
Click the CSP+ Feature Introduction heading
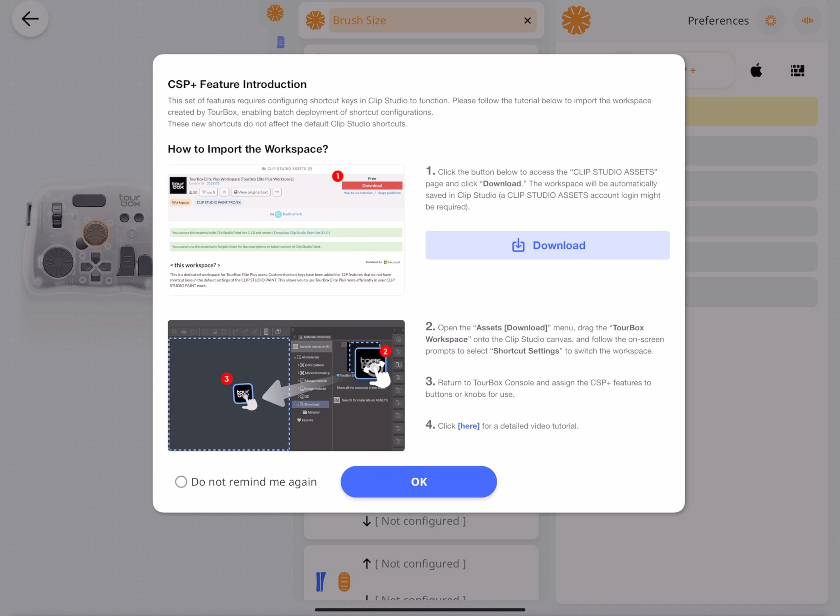coord(237,84)
